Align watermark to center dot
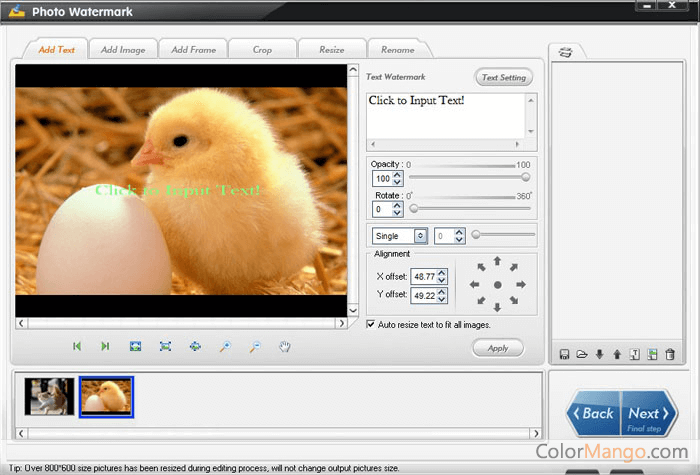Viewport: 700px width, 475px height. click(x=497, y=285)
